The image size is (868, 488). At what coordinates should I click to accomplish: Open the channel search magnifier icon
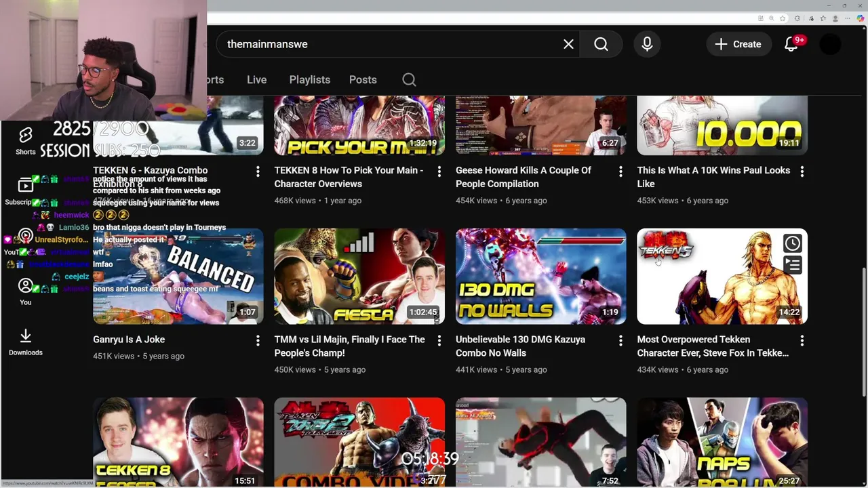coord(409,79)
